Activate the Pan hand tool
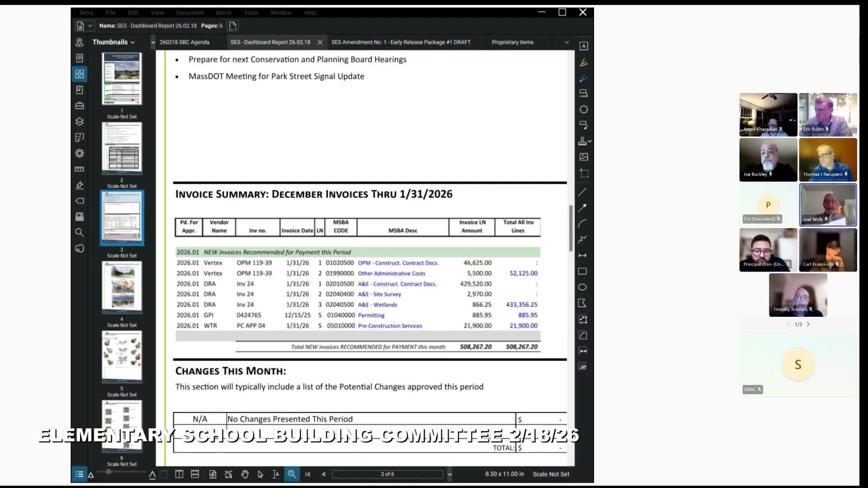 pos(245,474)
